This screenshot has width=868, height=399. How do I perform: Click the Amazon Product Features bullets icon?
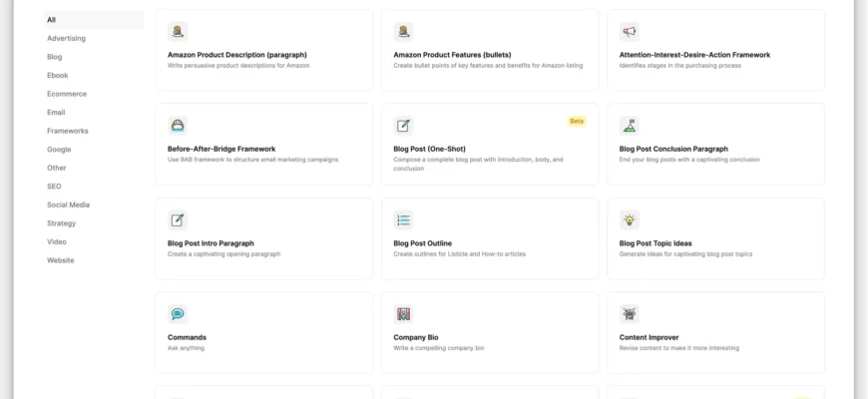coord(403,32)
